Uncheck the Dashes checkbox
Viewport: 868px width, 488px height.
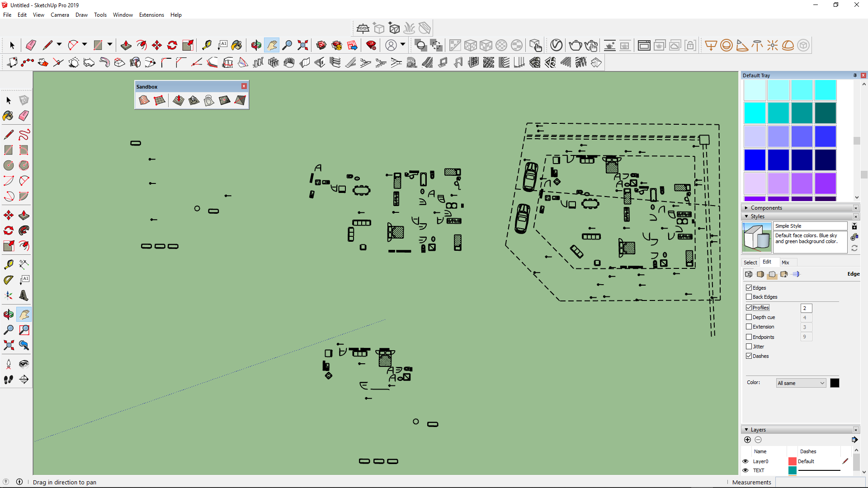coord(749,356)
